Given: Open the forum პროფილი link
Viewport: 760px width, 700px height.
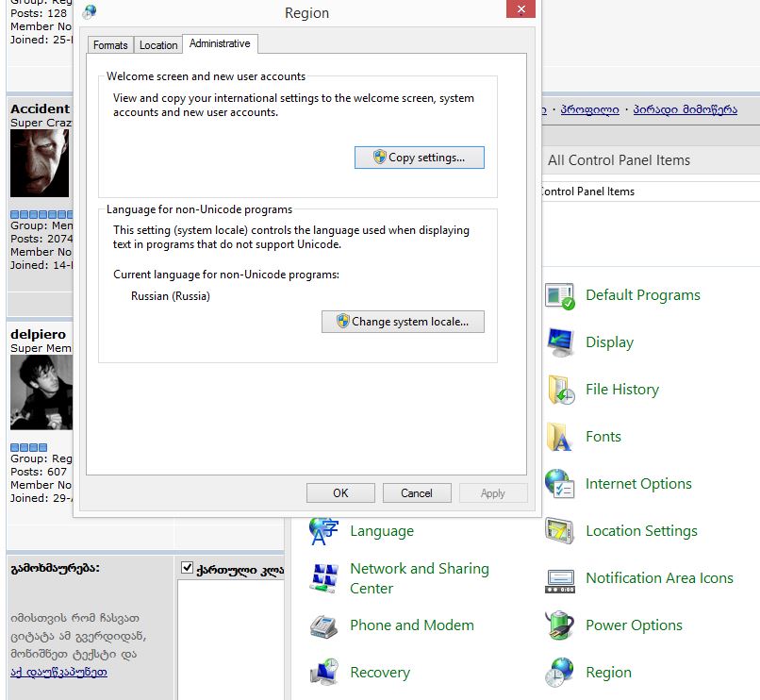Looking at the screenshot, I should 589,109.
